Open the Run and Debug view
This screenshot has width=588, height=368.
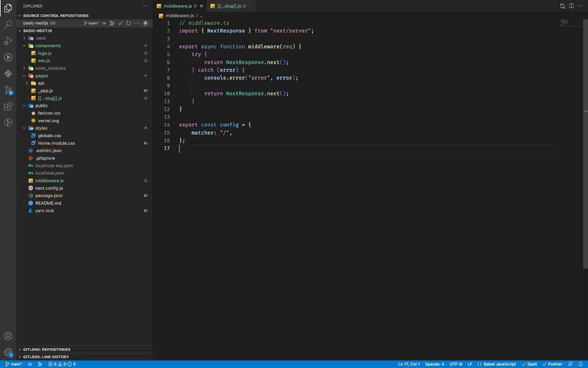(x=8, y=41)
